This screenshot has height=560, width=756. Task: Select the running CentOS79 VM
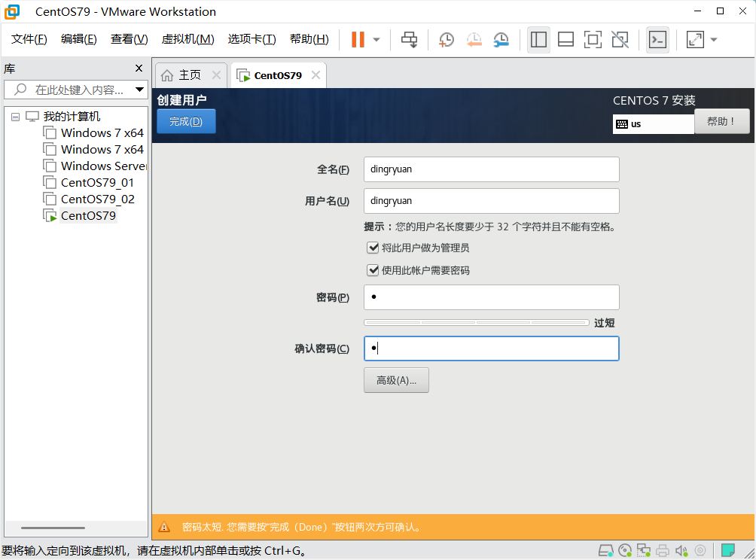click(88, 215)
